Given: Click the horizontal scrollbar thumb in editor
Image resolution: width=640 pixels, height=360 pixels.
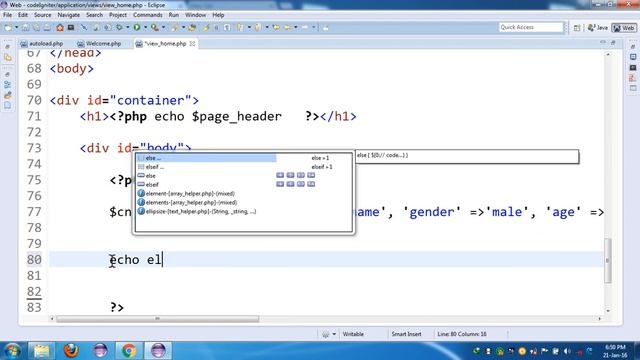Looking at the screenshot, I should pyautogui.click(x=158, y=319).
